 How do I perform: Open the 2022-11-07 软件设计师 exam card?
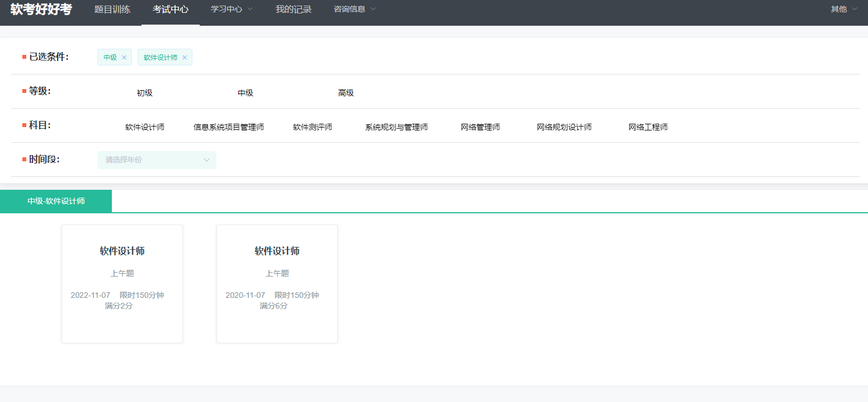[x=122, y=284]
